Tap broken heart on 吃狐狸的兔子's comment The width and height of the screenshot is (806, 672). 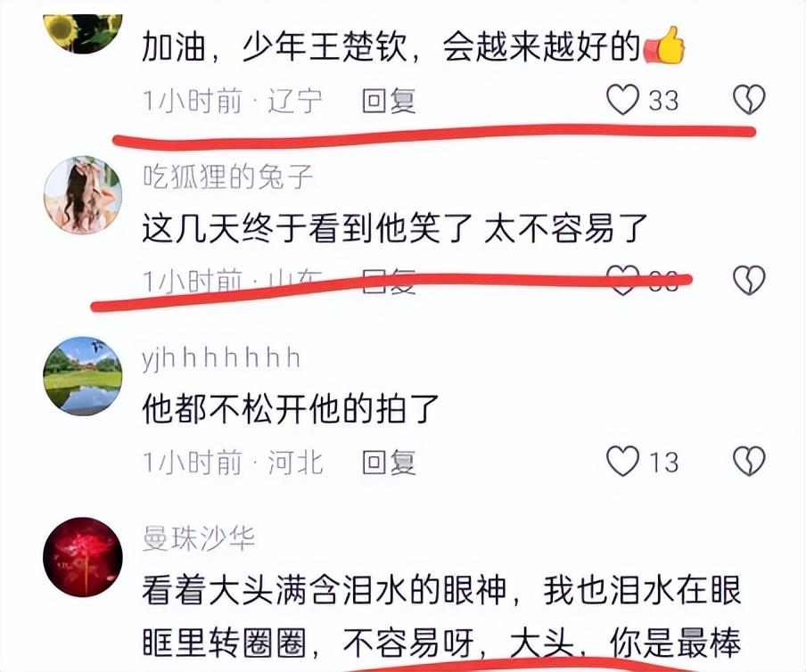749,281
